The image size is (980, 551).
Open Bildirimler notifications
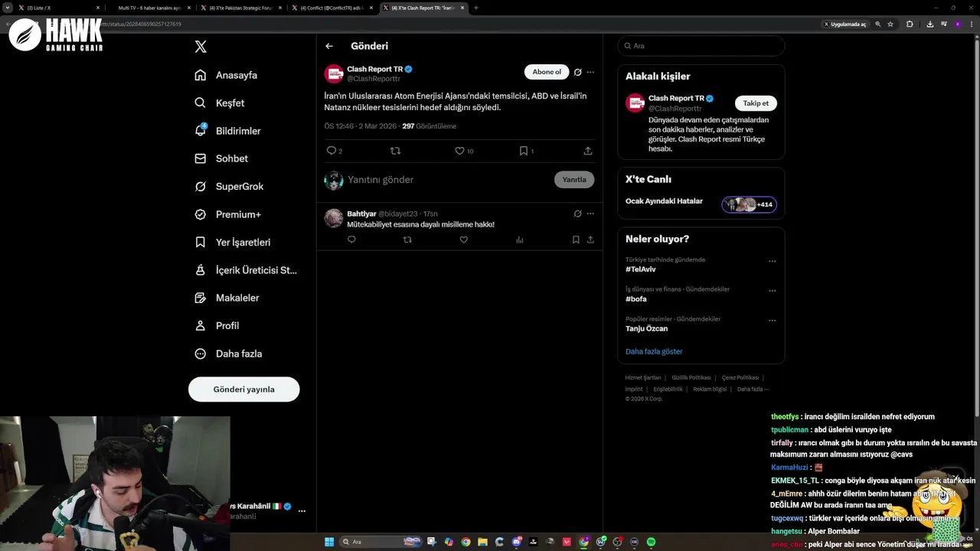point(227,131)
